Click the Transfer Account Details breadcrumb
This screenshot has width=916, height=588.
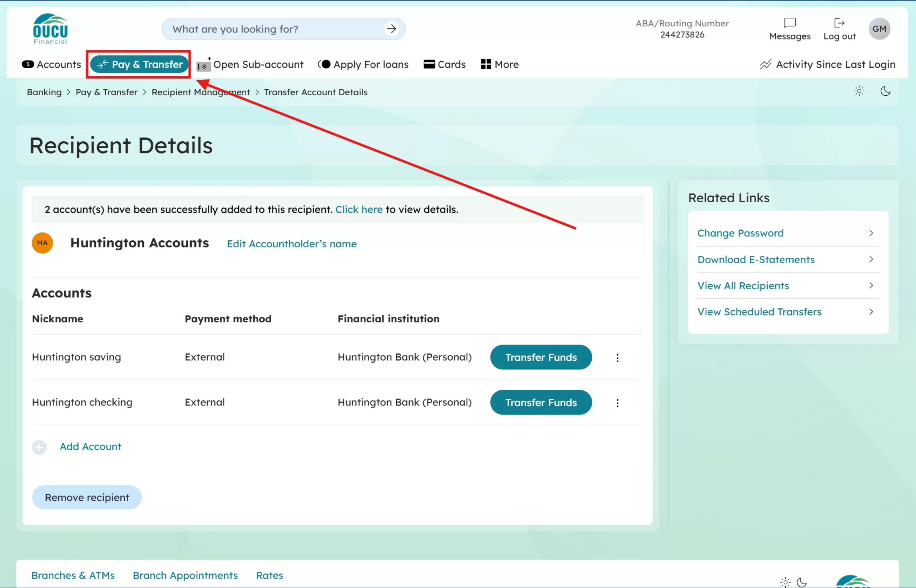click(x=316, y=92)
